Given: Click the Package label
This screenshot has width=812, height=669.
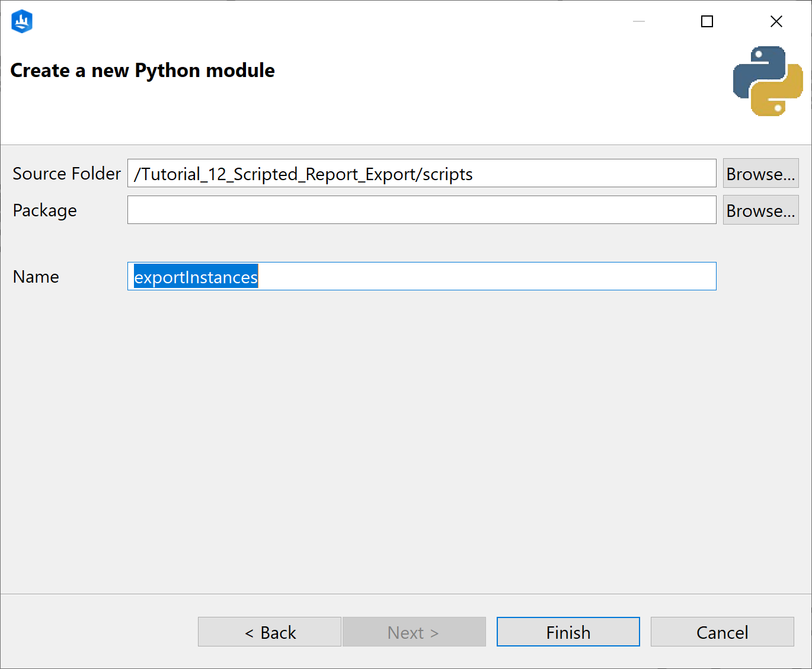Looking at the screenshot, I should pyautogui.click(x=44, y=210).
